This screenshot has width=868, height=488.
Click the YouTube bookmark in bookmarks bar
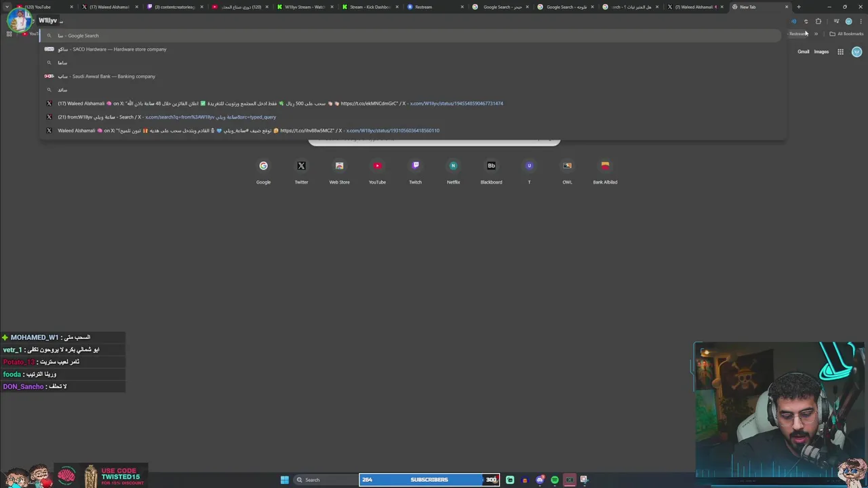(x=31, y=34)
